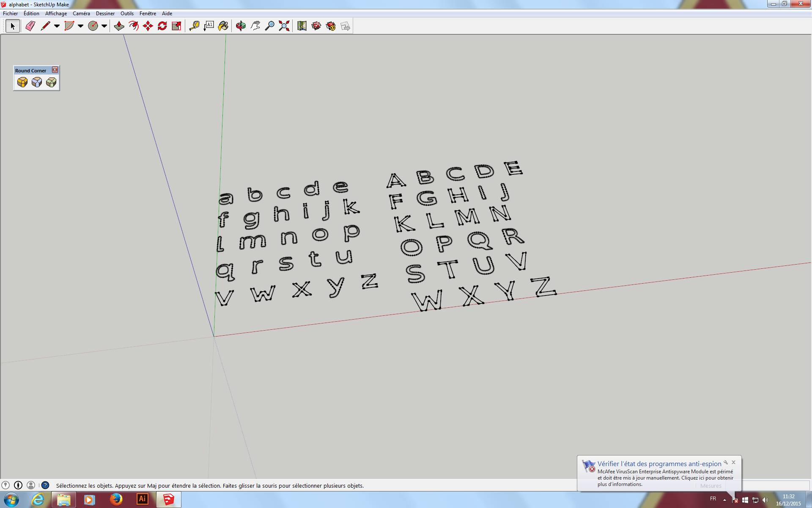Select the Tape Measure tool
Screen dimensions: 812x508
coord(194,26)
